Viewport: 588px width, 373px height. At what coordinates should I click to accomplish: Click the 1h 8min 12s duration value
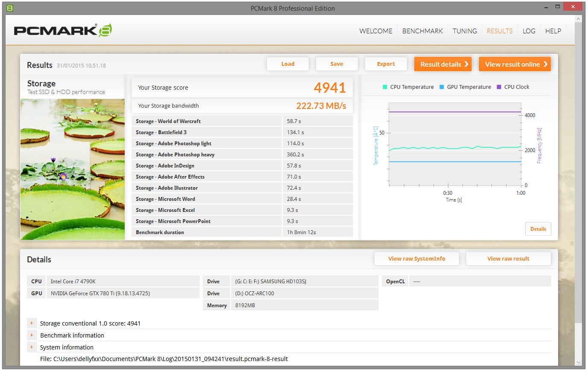click(x=301, y=232)
